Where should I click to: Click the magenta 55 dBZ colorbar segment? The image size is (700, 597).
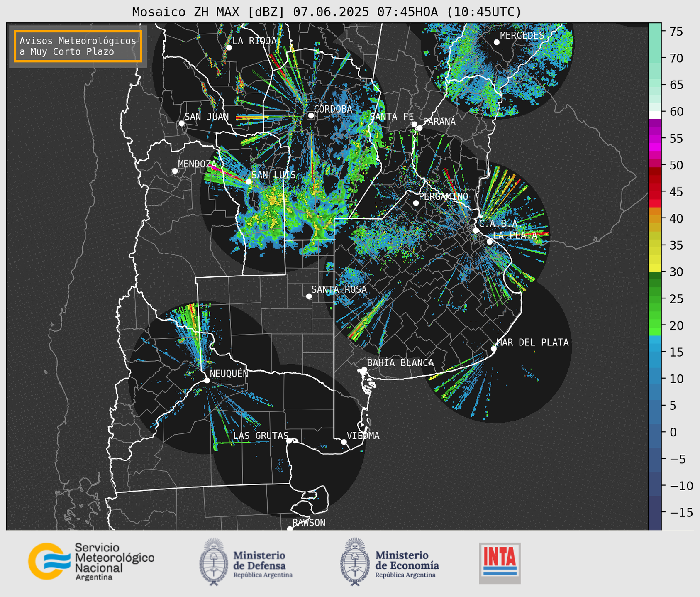tap(655, 139)
